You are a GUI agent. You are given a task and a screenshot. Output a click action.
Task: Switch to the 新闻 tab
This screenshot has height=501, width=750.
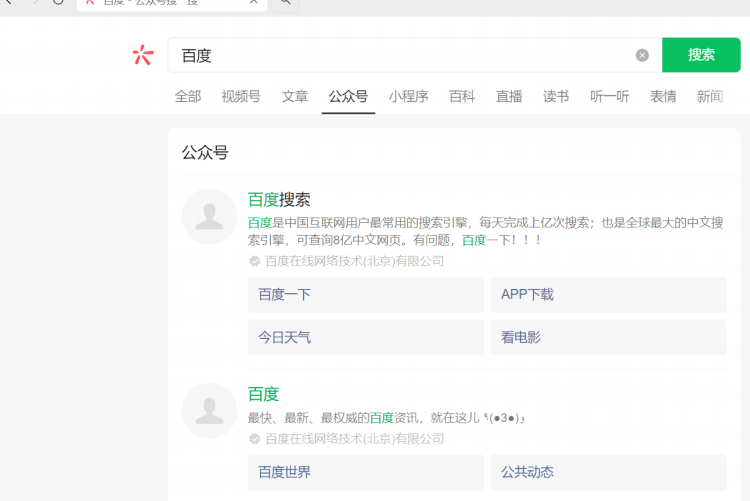pyautogui.click(x=710, y=97)
